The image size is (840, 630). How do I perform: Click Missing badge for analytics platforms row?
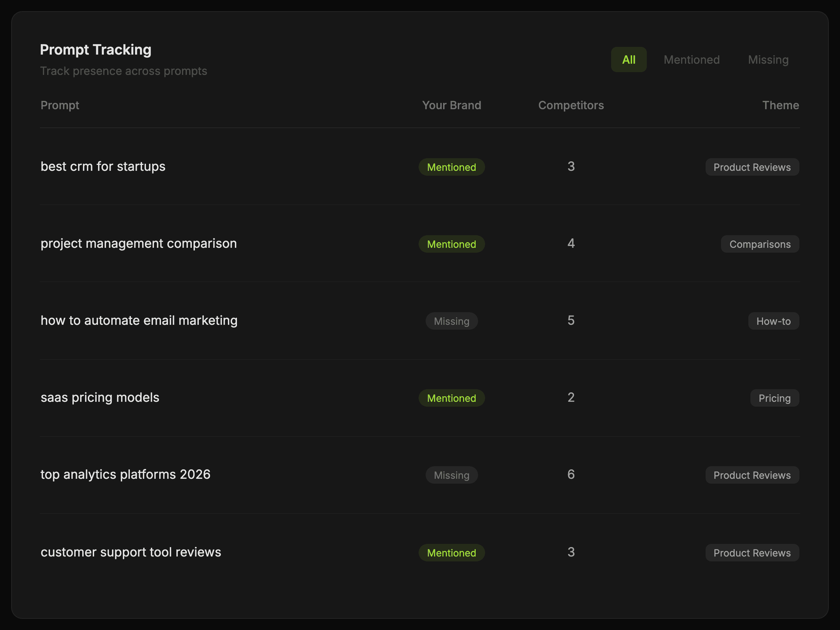tap(451, 475)
